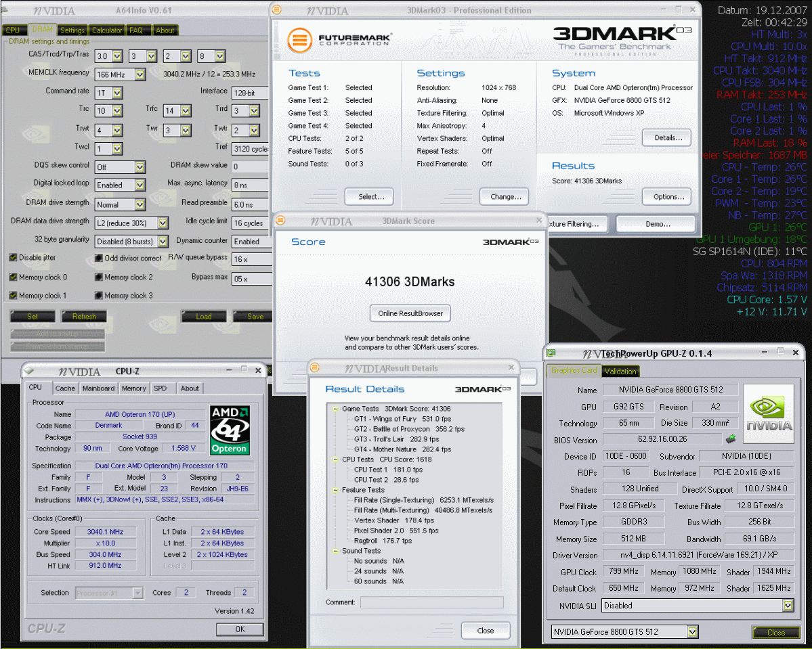Click the AMD64 Opteron logo in CPU-Z
812x649 pixels.
(x=230, y=430)
